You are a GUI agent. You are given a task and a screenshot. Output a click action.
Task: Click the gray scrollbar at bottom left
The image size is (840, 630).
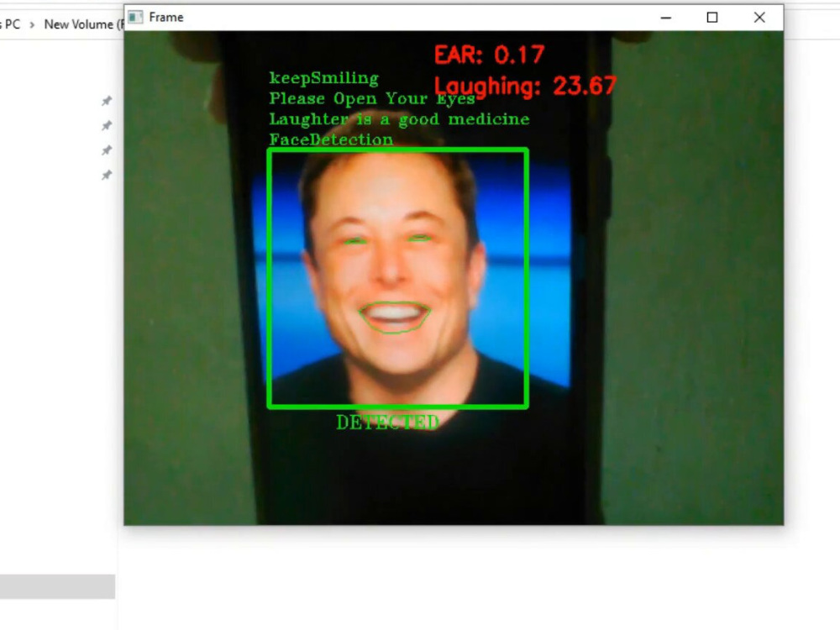58,586
